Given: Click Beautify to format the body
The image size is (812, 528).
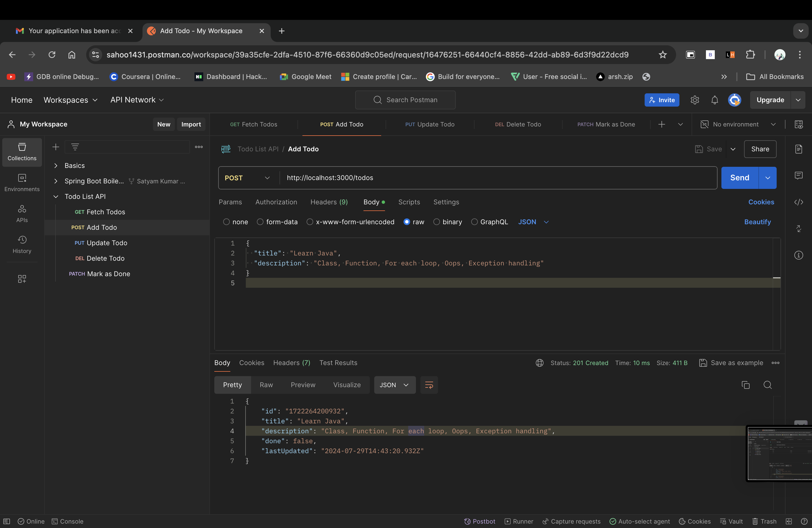Looking at the screenshot, I should 757,222.
